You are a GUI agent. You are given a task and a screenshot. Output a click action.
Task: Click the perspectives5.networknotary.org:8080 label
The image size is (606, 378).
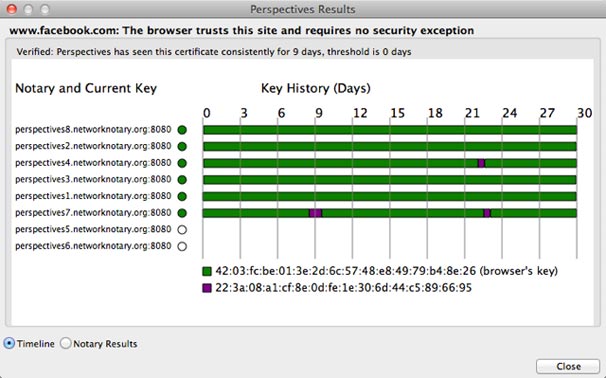tap(93, 229)
